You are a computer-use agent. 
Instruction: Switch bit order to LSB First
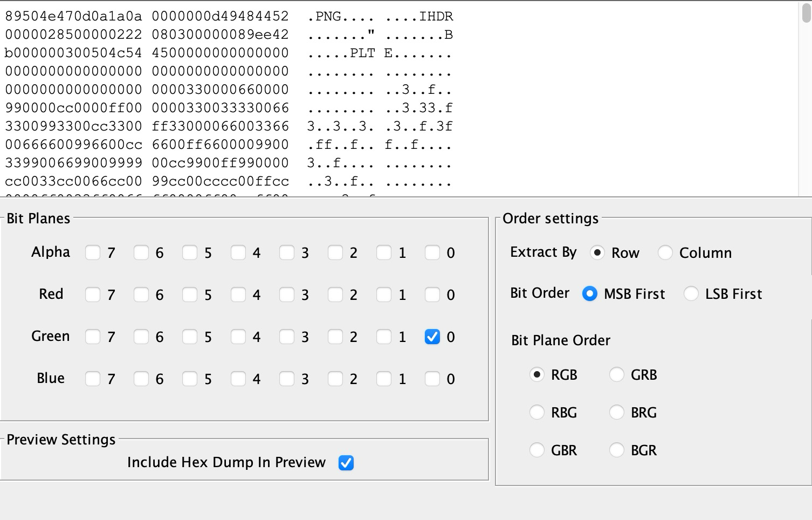[691, 293]
